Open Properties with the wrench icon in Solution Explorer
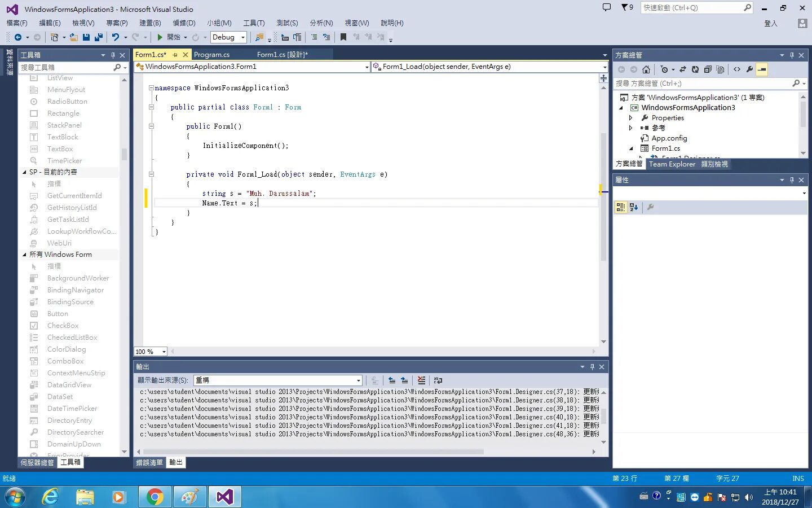Screen dimensions: 812x508 click(x=749, y=69)
